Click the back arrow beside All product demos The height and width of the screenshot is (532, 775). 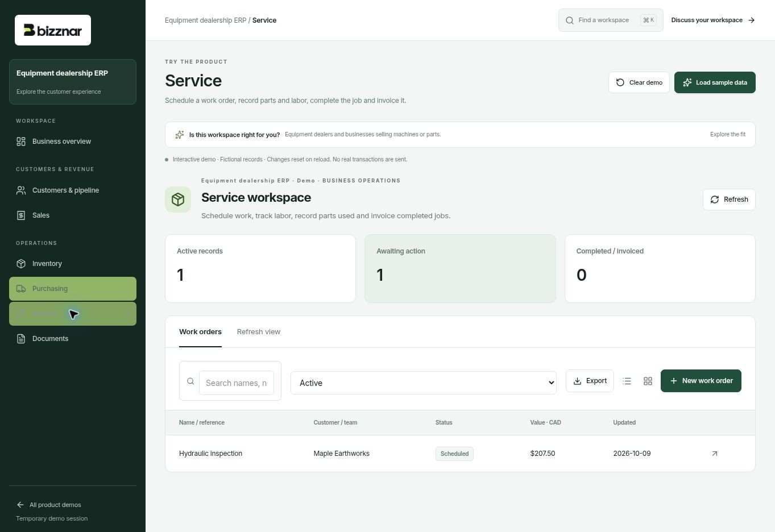click(x=20, y=505)
